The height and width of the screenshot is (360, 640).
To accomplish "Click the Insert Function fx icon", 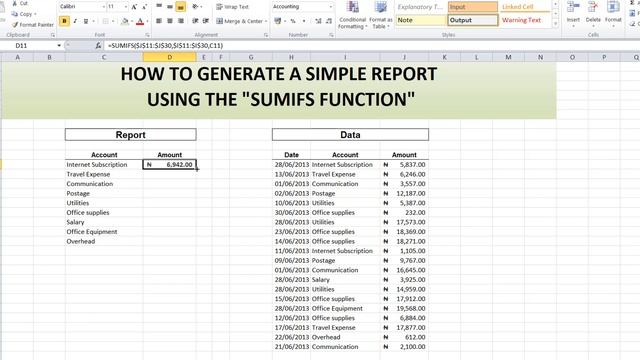I will [x=98, y=46].
